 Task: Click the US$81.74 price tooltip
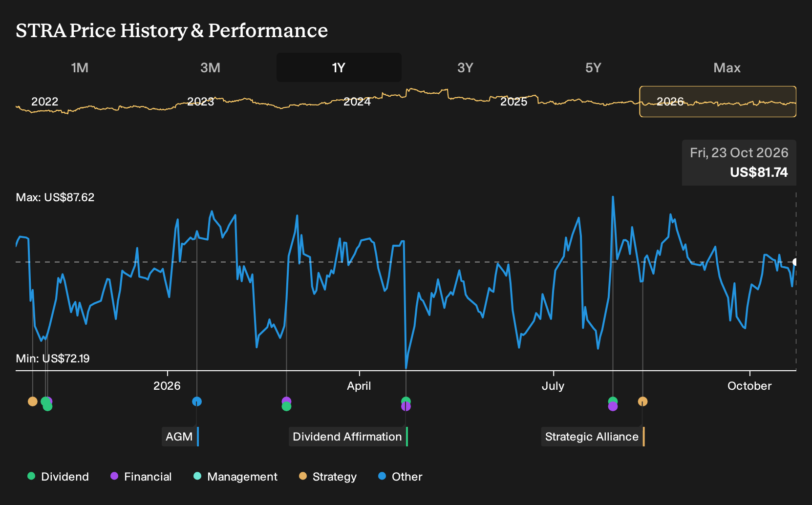739,163
